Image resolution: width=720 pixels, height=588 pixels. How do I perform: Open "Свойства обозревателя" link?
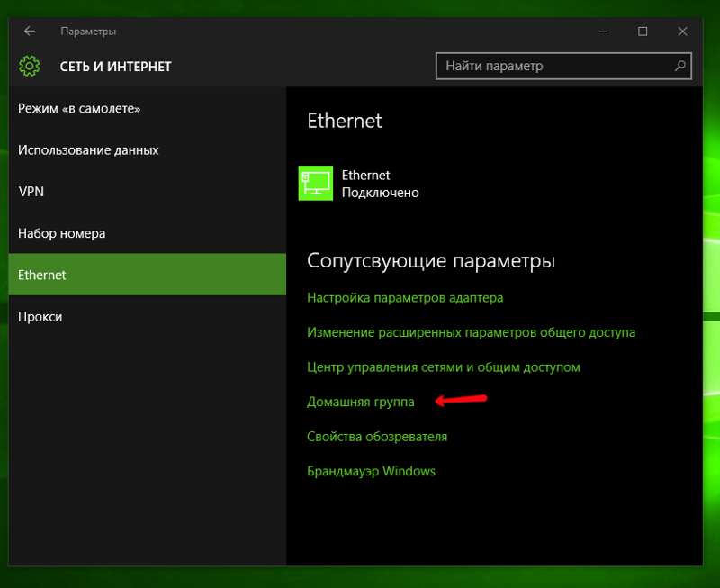(x=377, y=437)
